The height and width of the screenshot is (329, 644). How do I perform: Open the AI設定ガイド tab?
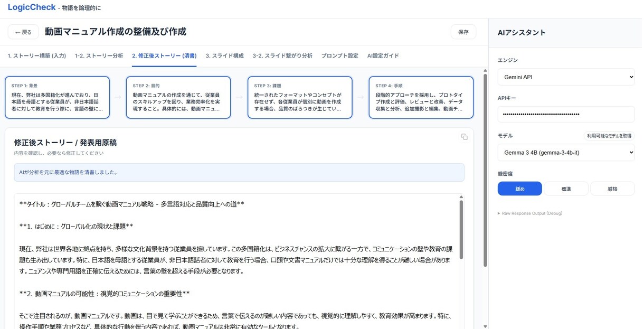[383, 56]
